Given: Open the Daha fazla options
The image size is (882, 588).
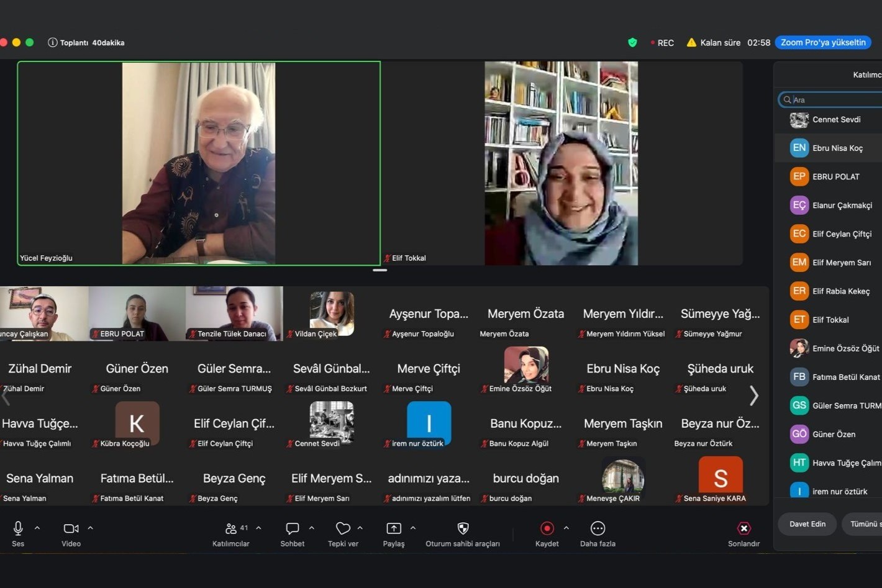Looking at the screenshot, I should (598, 528).
